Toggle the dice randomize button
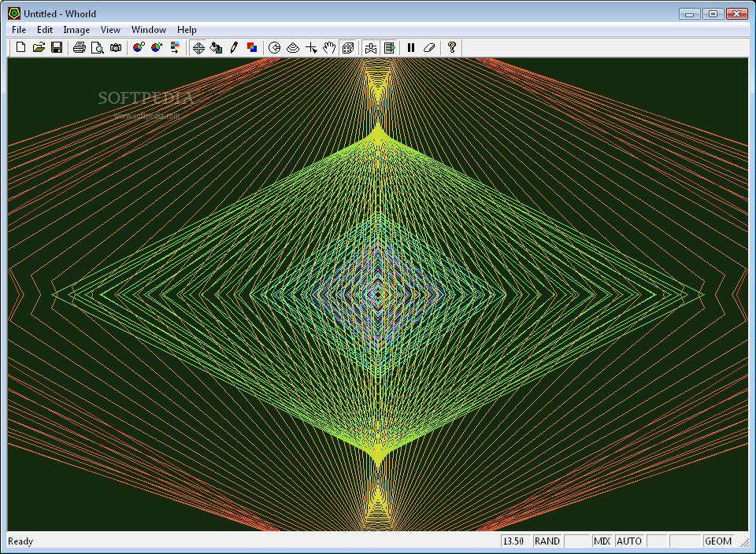Viewport: 756px width, 554px height. pos(347,47)
